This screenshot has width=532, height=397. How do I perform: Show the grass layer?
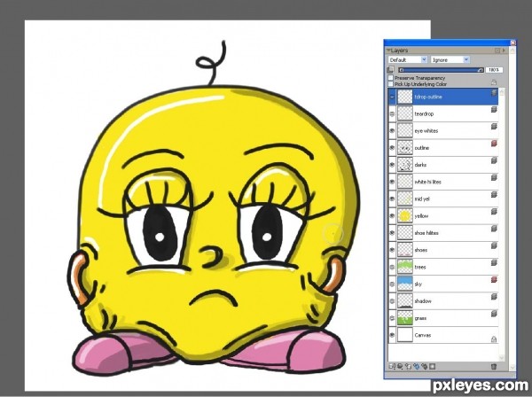click(x=392, y=318)
